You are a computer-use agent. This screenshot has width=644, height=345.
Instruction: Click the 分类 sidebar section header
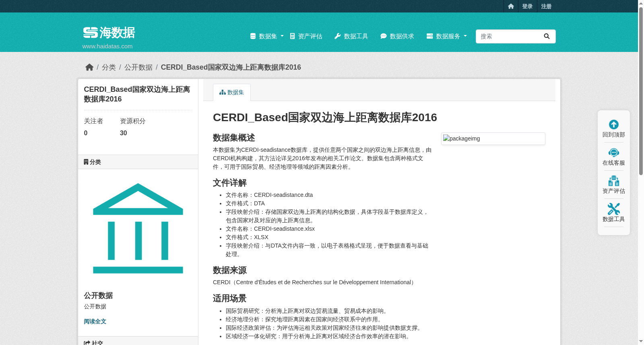coord(138,162)
